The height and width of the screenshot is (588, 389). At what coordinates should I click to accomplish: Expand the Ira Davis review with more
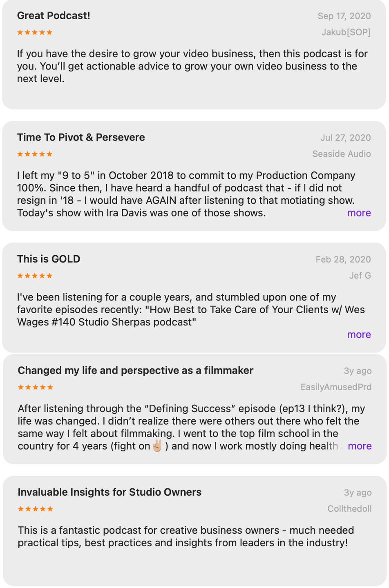coord(359,213)
